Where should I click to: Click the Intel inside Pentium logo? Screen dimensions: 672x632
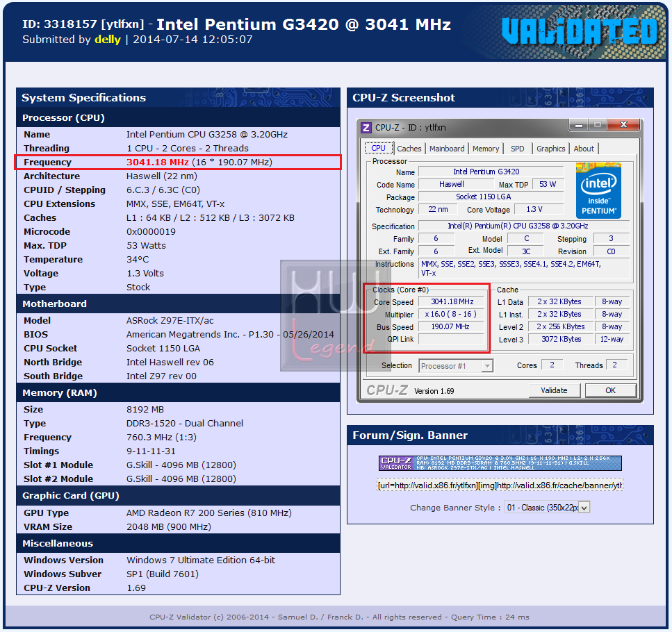(x=598, y=190)
